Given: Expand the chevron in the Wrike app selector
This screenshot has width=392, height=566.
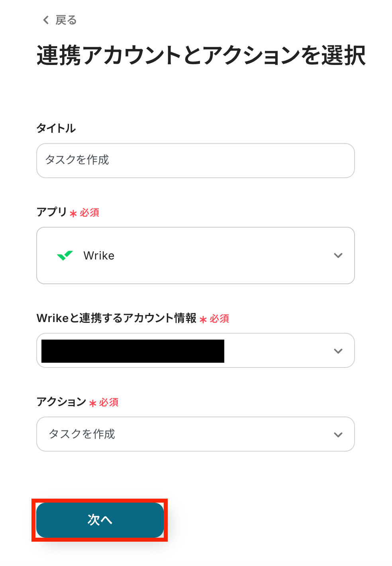Looking at the screenshot, I should coord(338,255).
